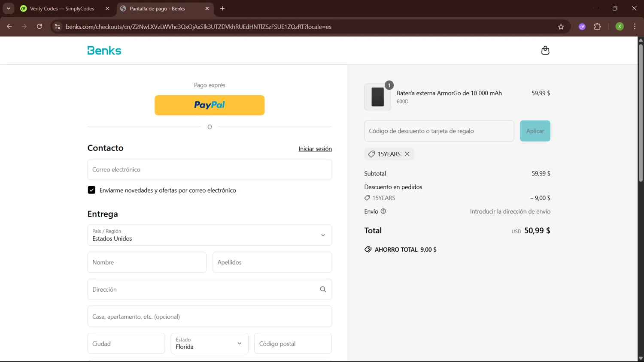
Task: Reload the checkout page
Action: pyautogui.click(x=39, y=27)
